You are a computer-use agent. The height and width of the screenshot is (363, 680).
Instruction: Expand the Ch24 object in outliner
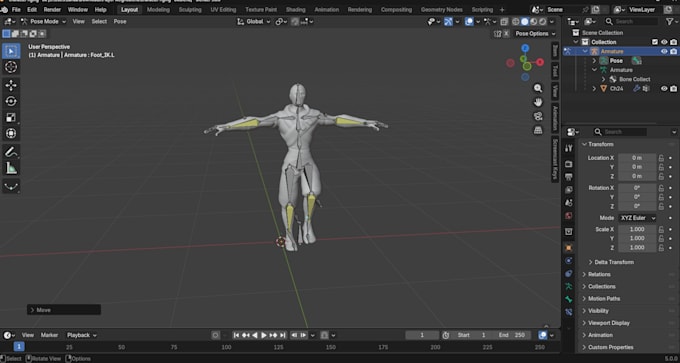(594, 88)
